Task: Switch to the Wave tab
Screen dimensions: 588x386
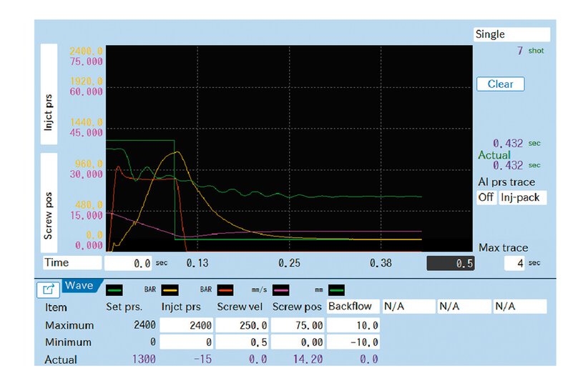Action: coord(80,286)
